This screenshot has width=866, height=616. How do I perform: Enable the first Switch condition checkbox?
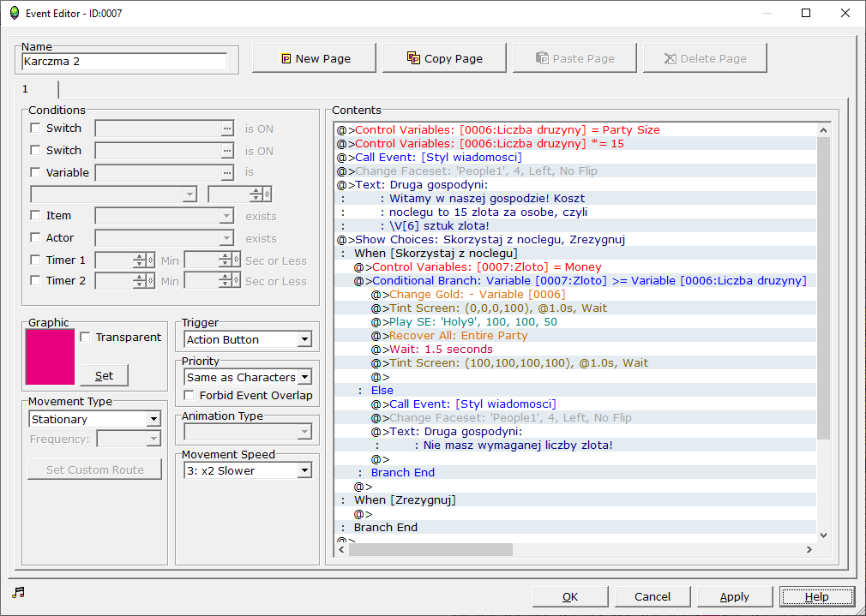tap(35, 128)
